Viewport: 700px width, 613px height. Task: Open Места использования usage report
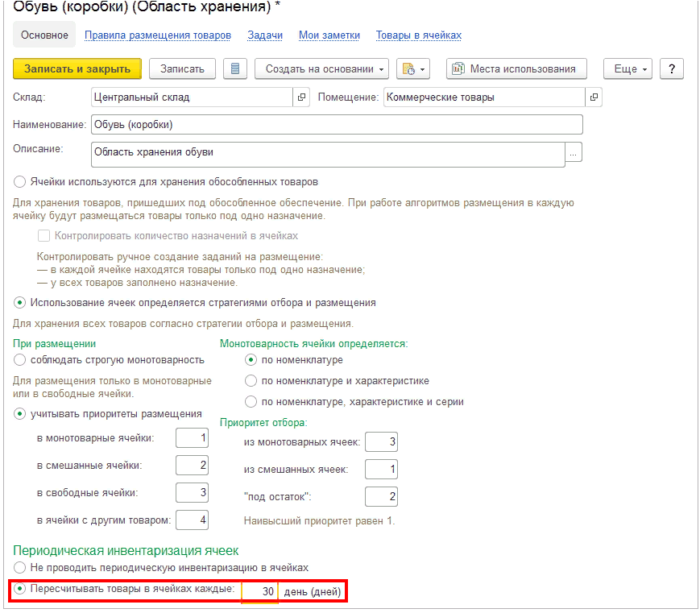(x=516, y=68)
